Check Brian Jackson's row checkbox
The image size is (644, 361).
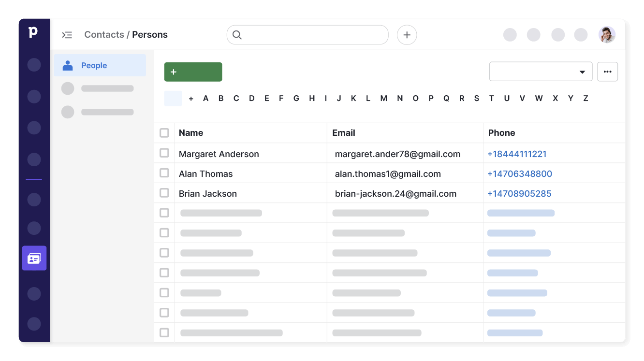coord(164,193)
